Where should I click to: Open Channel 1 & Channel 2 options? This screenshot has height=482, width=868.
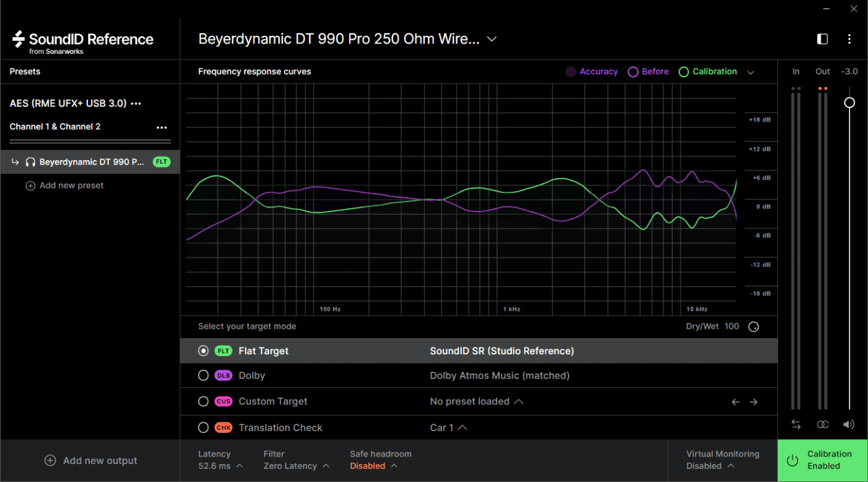coord(162,127)
